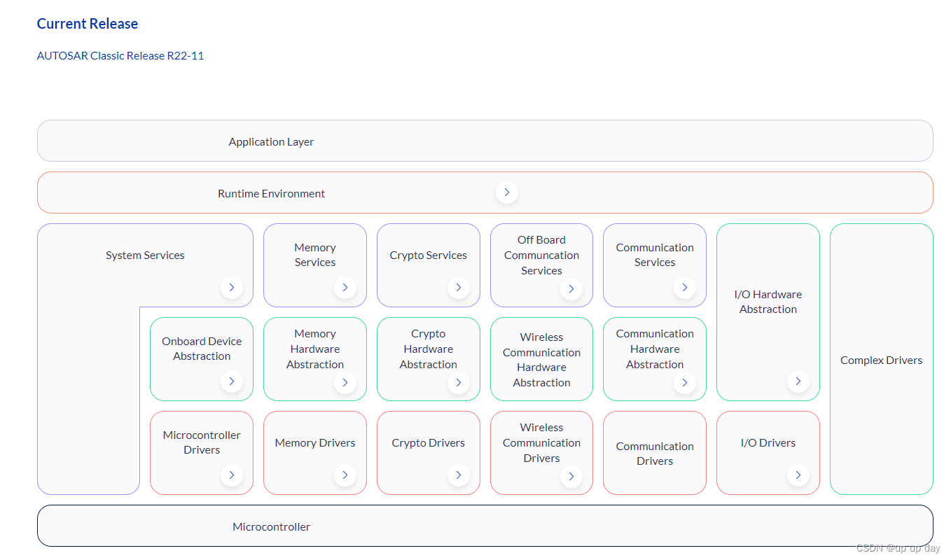Image resolution: width=951 pixels, height=560 pixels.
Task: Open Off Board Communication Services arrow
Action: pyautogui.click(x=571, y=288)
